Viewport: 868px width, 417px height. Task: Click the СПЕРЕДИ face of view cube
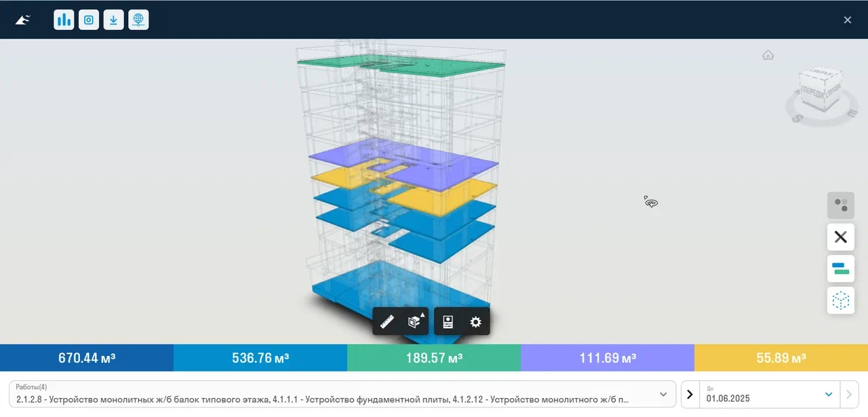click(x=812, y=94)
